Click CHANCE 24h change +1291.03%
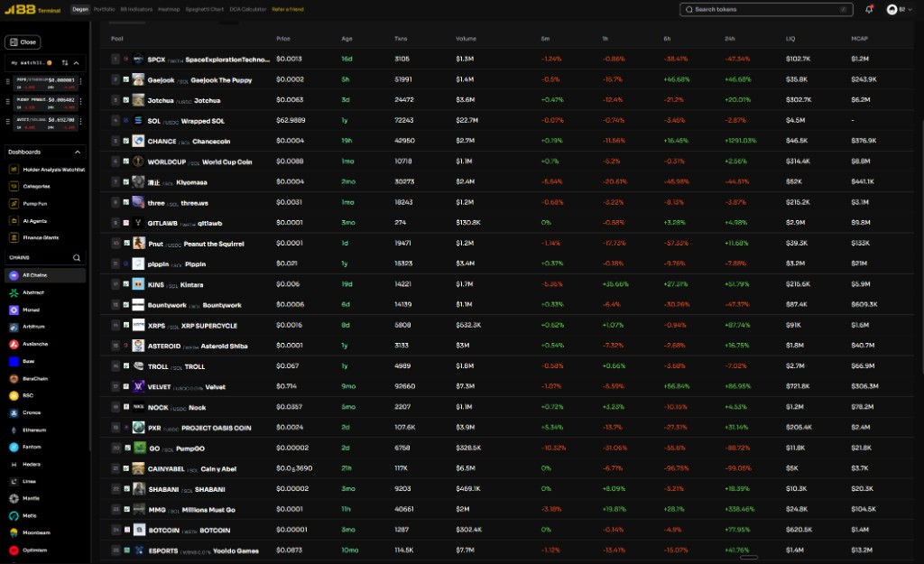Viewport: 924px width, 564px height. (741, 141)
